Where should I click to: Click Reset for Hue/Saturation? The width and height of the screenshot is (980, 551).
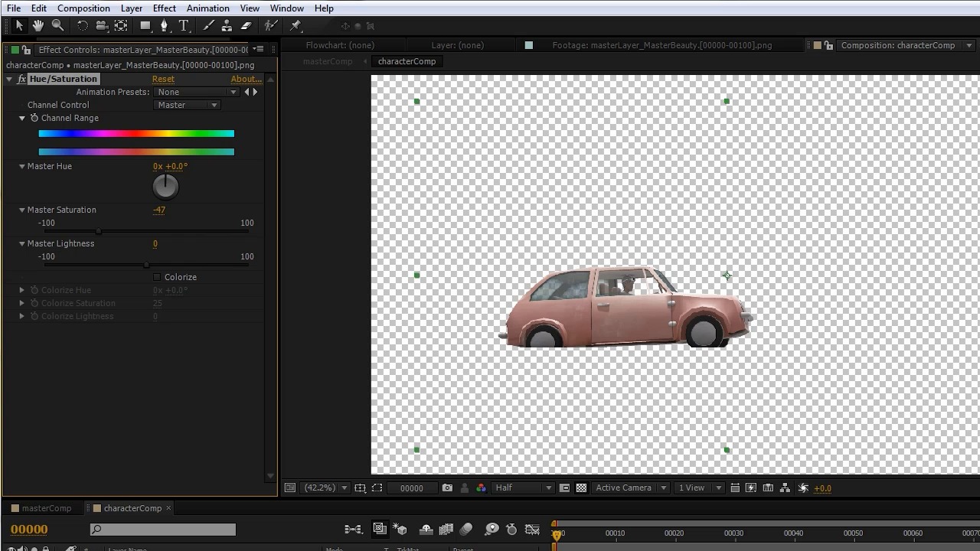[x=163, y=79]
